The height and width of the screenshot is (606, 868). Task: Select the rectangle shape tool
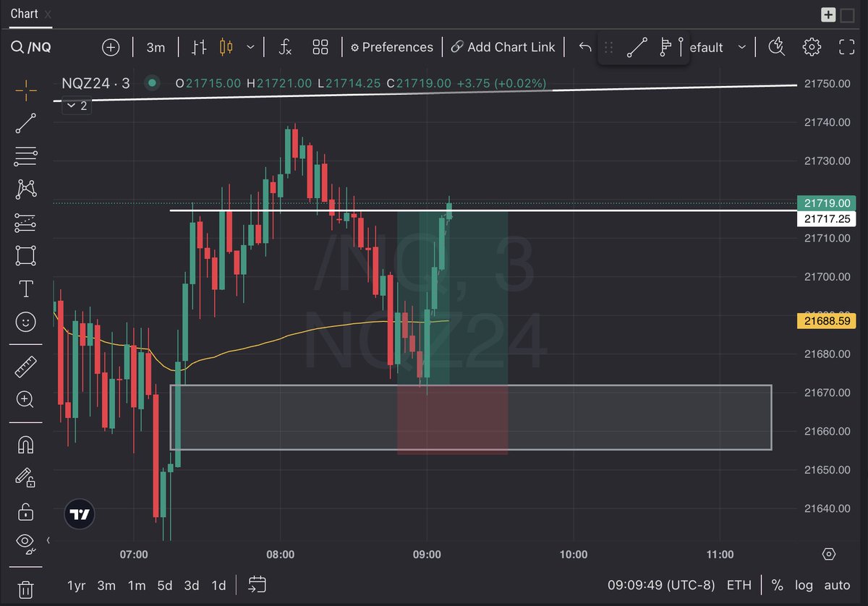(26, 256)
